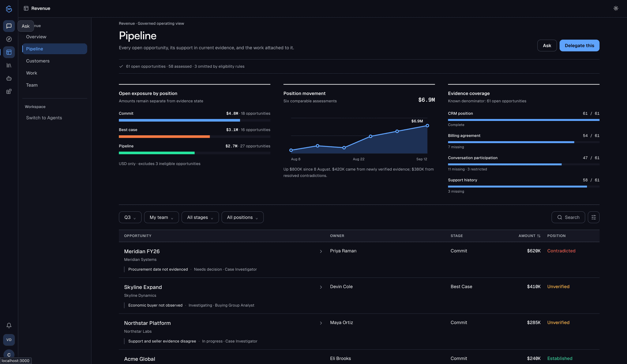Select Pipeline in sidebar
This screenshot has width=627, height=364.
(54, 49)
